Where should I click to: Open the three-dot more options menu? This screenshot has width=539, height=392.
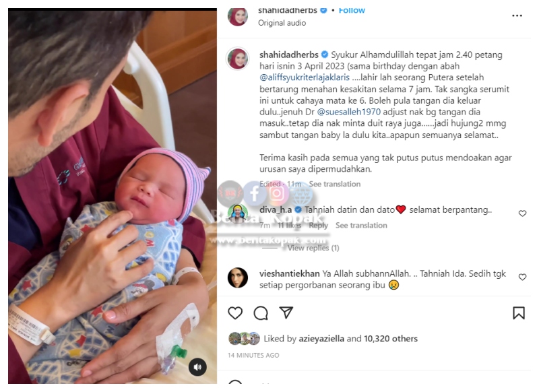click(x=517, y=15)
